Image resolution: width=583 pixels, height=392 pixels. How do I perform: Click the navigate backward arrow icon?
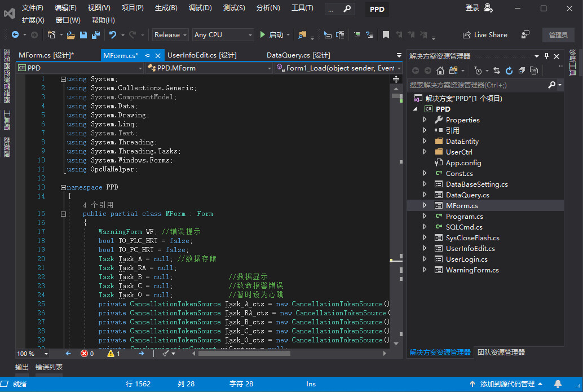point(15,34)
